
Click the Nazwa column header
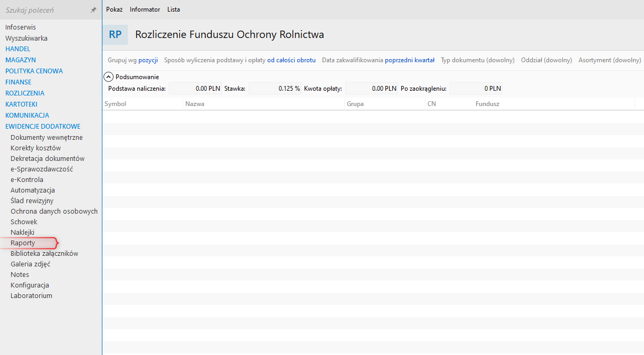coord(195,104)
